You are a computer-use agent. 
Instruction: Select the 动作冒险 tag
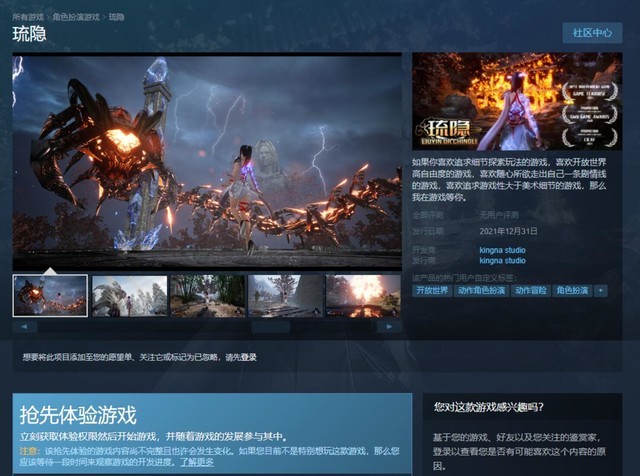[x=530, y=290]
